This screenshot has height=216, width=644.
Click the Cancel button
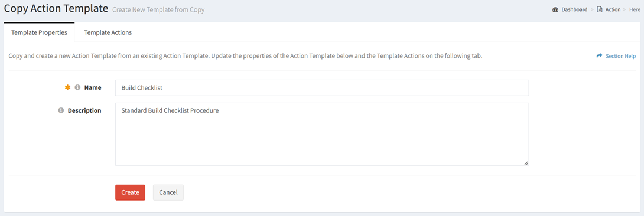[x=168, y=192]
